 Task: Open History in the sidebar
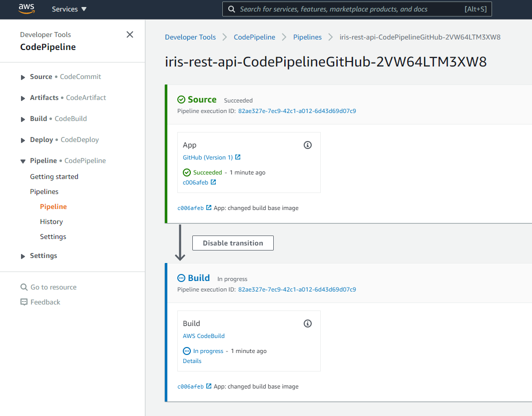tap(51, 221)
